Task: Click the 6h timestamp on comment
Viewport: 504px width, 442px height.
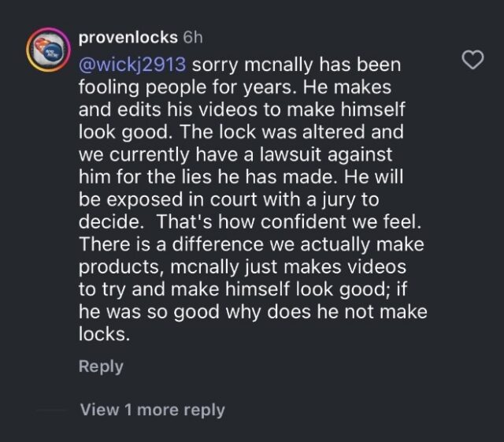Action: (192, 37)
